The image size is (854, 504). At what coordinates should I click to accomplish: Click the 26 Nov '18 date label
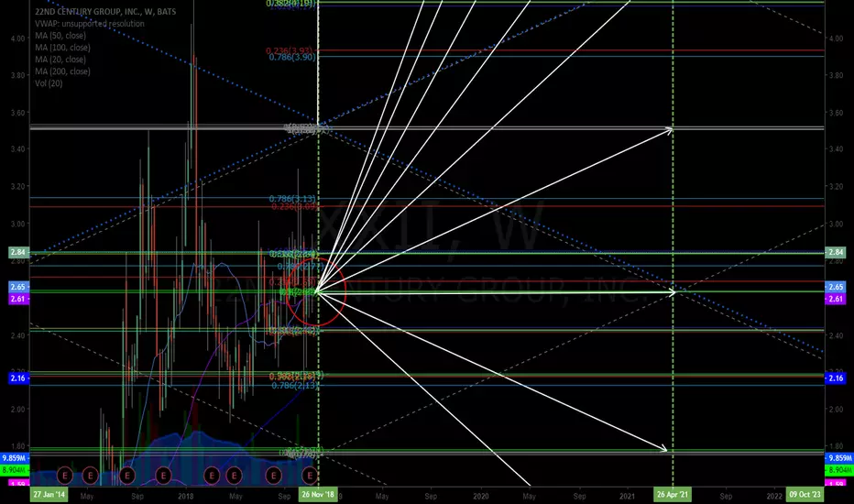point(318,495)
